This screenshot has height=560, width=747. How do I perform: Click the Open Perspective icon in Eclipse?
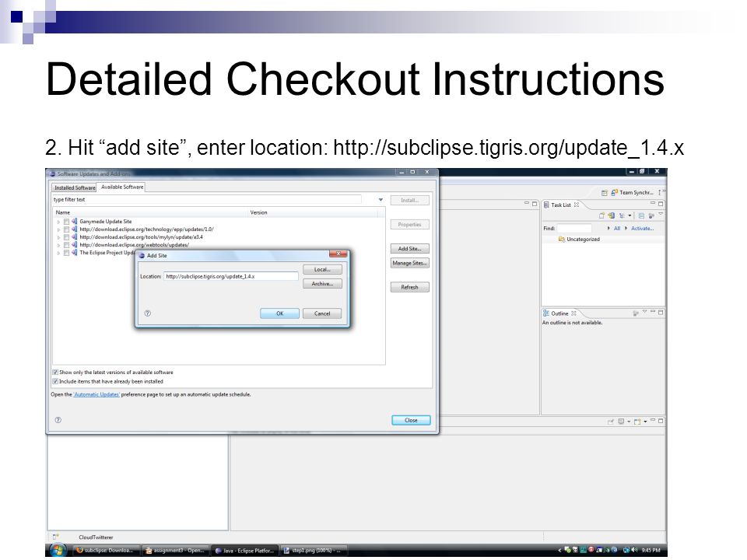(604, 193)
